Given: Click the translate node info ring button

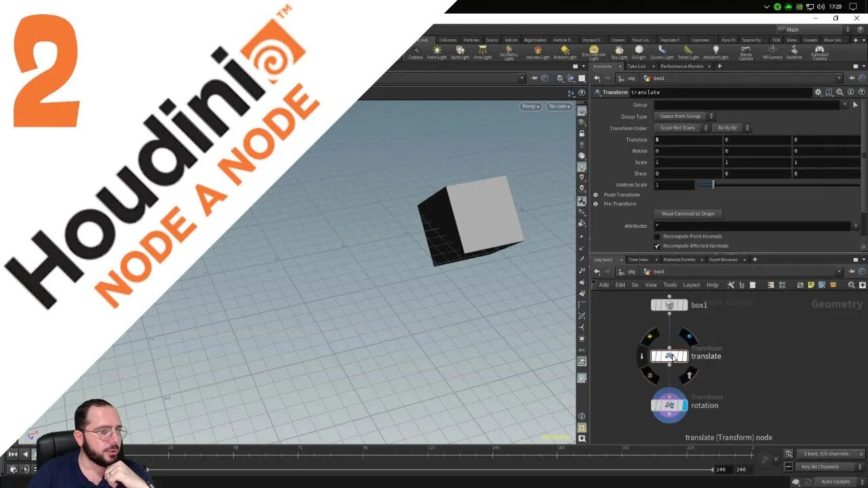Looking at the screenshot, I should [x=642, y=356].
